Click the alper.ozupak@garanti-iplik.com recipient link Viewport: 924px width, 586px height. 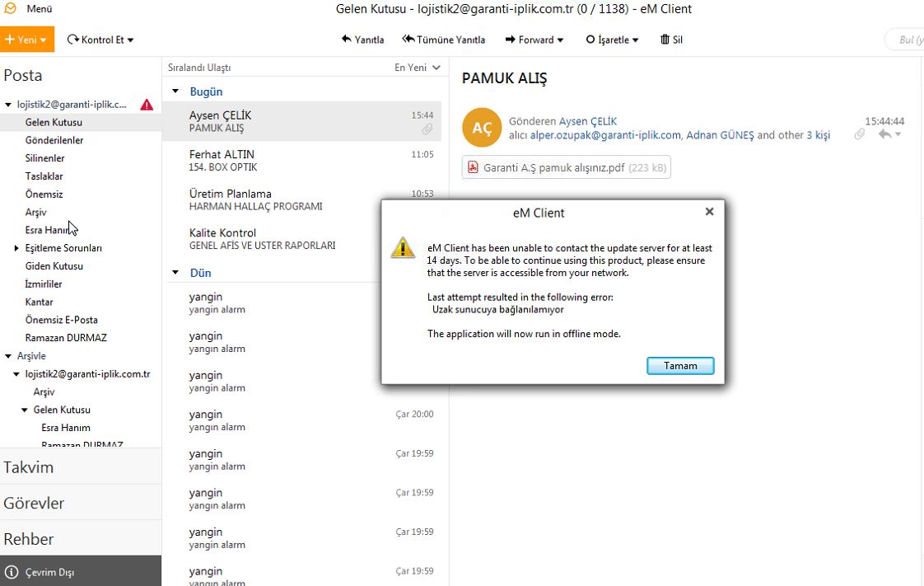coord(605,135)
